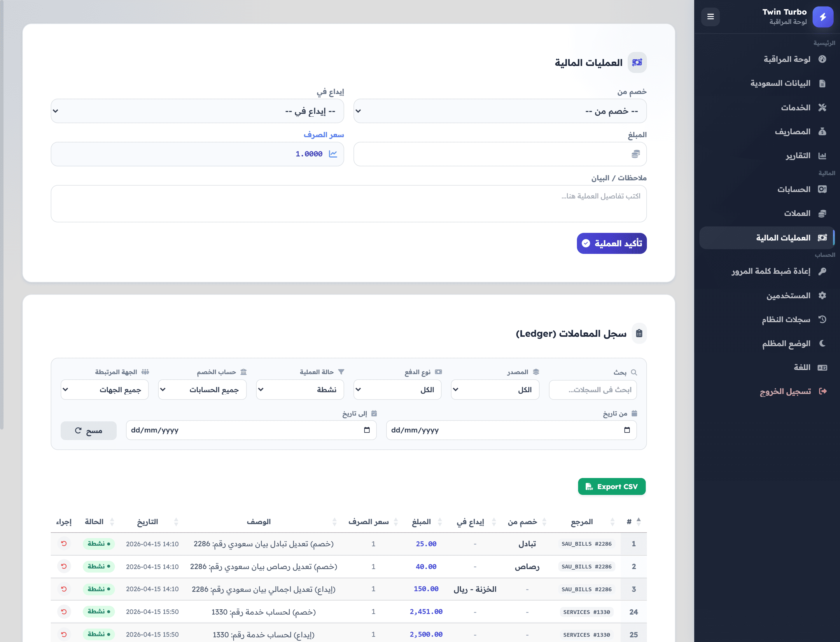Click the سعر الصرف exchange rate field
Viewport: 840px width, 642px height.
(197, 154)
